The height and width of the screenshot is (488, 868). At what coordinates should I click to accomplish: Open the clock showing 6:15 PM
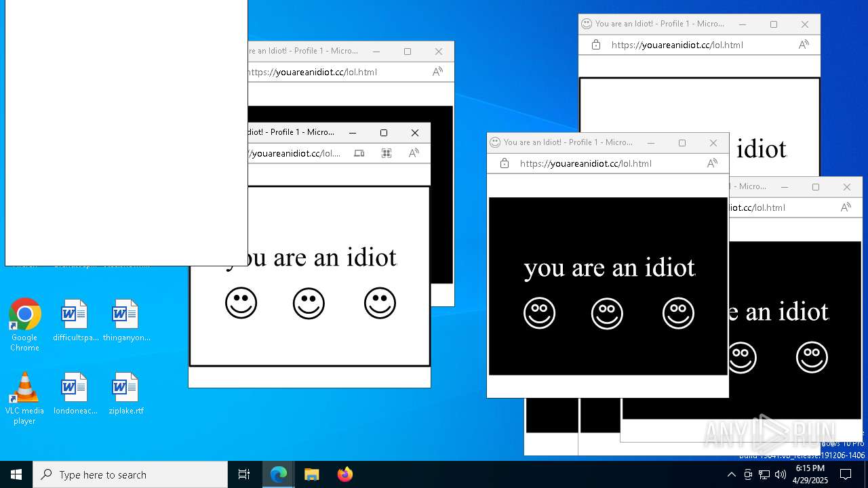(810, 474)
